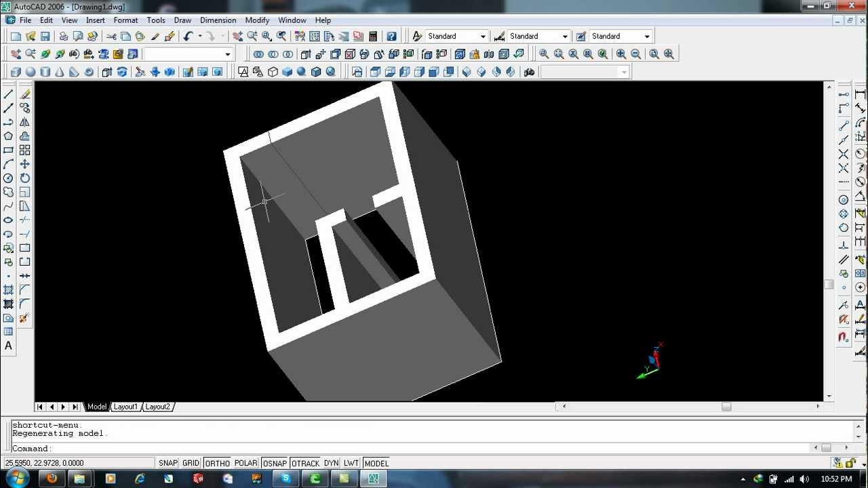868x488 pixels.
Task: Toggle OSNAP in status bar
Action: (275, 464)
